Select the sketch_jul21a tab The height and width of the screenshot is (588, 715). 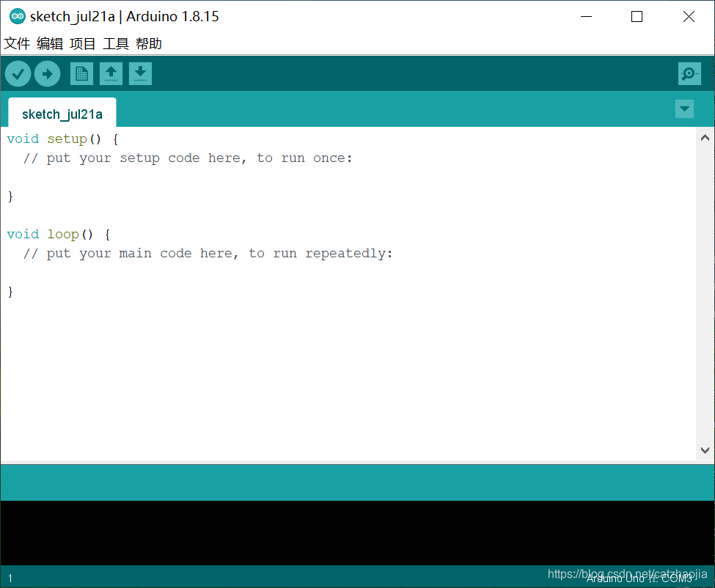pyautogui.click(x=62, y=114)
